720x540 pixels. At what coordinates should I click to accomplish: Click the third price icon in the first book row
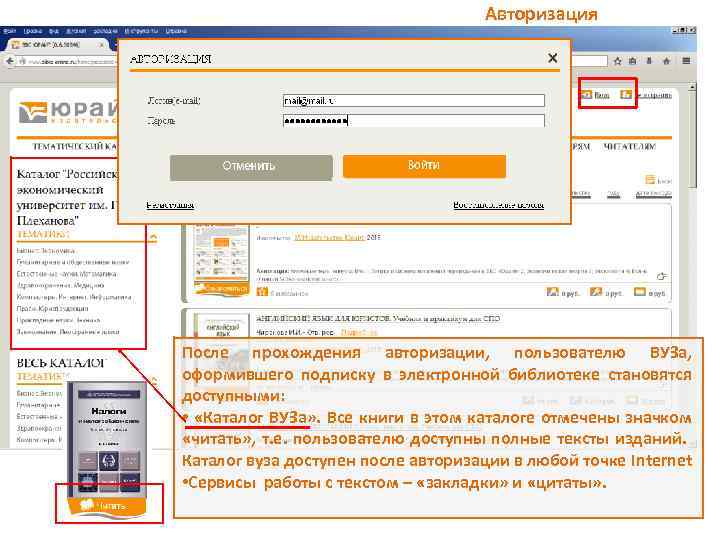[x=640, y=292]
